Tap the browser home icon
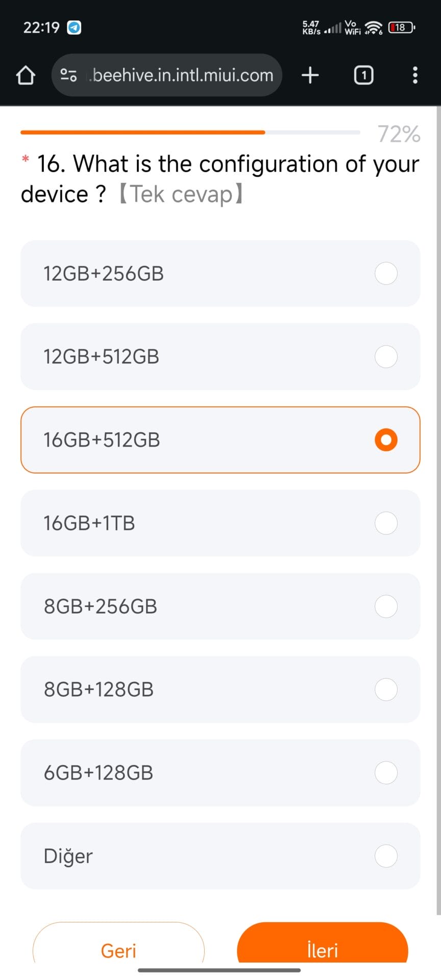The height and width of the screenshot is (980, 441). pos(26,76)
